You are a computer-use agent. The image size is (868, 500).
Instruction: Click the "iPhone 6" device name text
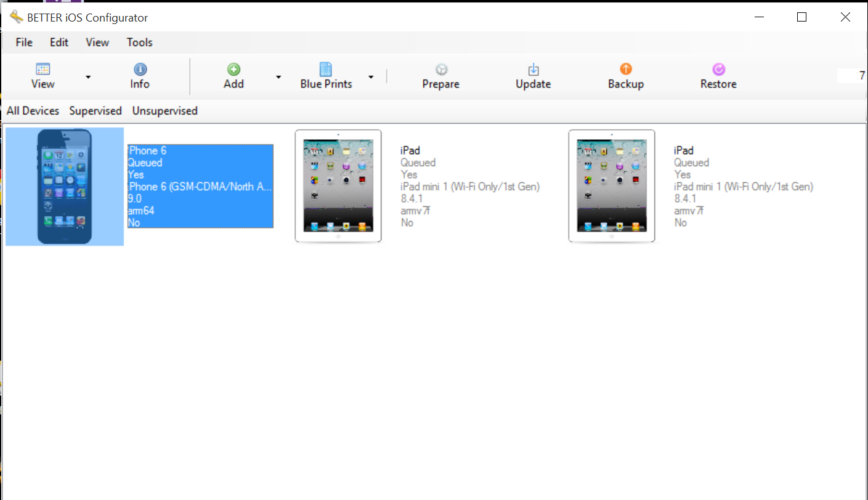pos(147,151)
